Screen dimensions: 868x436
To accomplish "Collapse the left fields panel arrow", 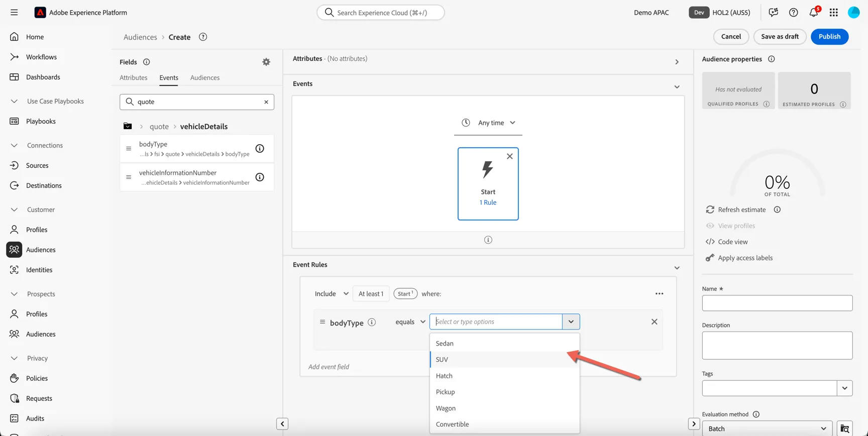I will [282, 424].
